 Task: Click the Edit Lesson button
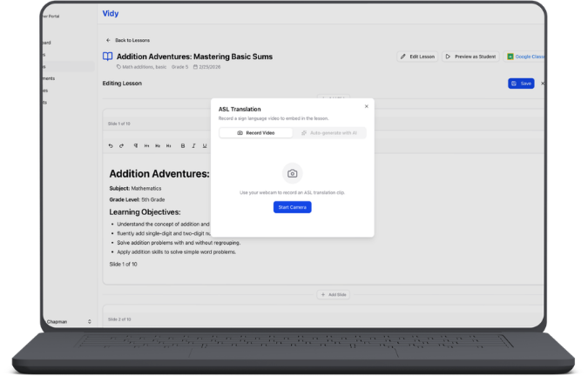[417, 57]
